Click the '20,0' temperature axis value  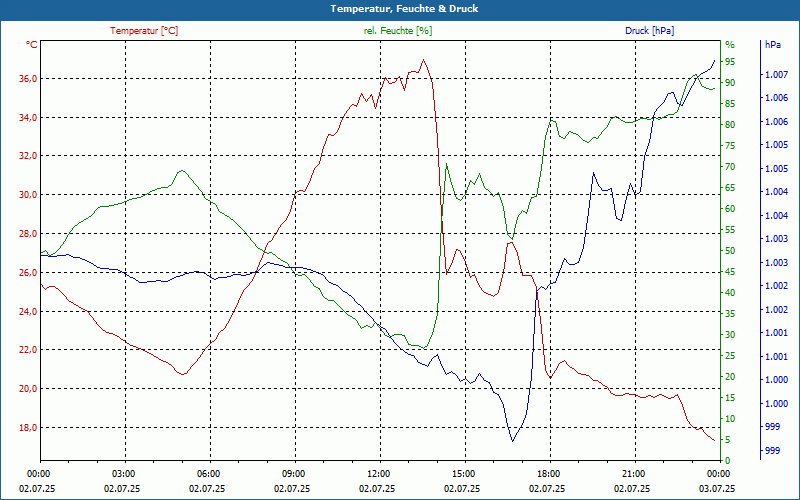pos(29,389)
